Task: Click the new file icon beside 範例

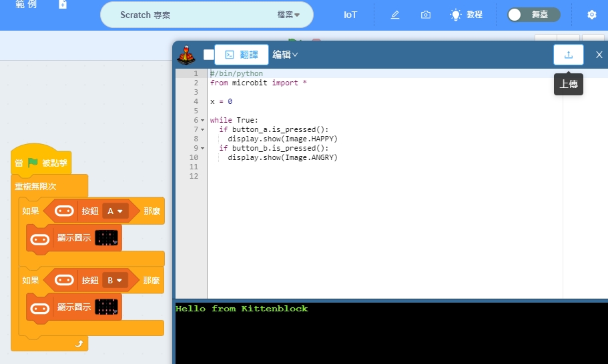Action: point(63,5)
